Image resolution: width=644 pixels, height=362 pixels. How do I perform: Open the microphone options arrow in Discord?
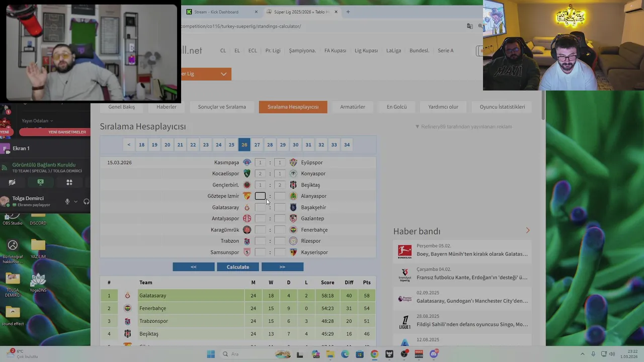(75, 202)
